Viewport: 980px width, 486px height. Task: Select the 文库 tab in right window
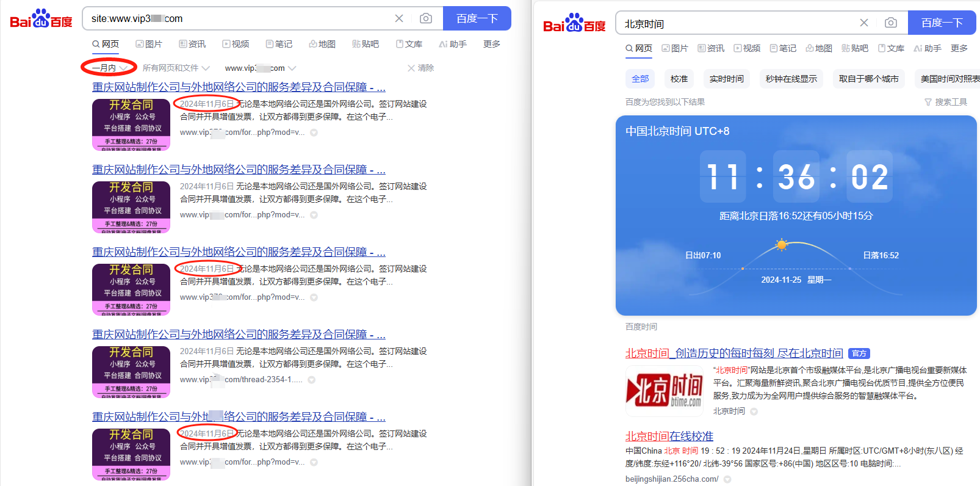[x=891, y=48]
